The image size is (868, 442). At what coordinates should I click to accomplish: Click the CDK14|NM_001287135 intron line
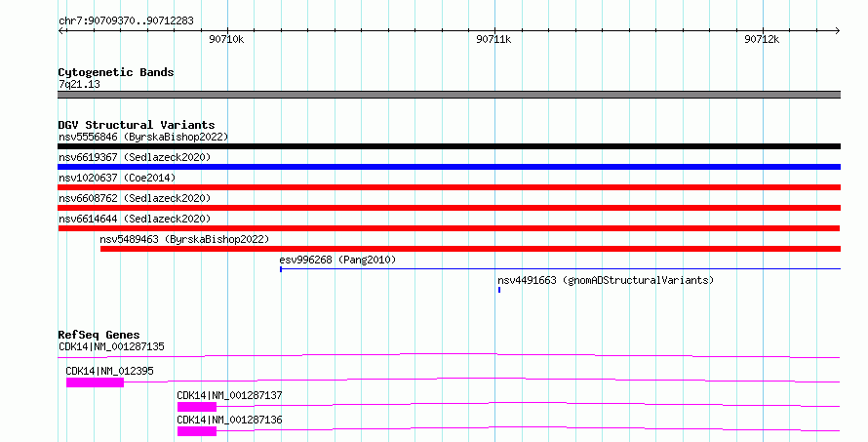pyautogui.click(x=449, y=355)
